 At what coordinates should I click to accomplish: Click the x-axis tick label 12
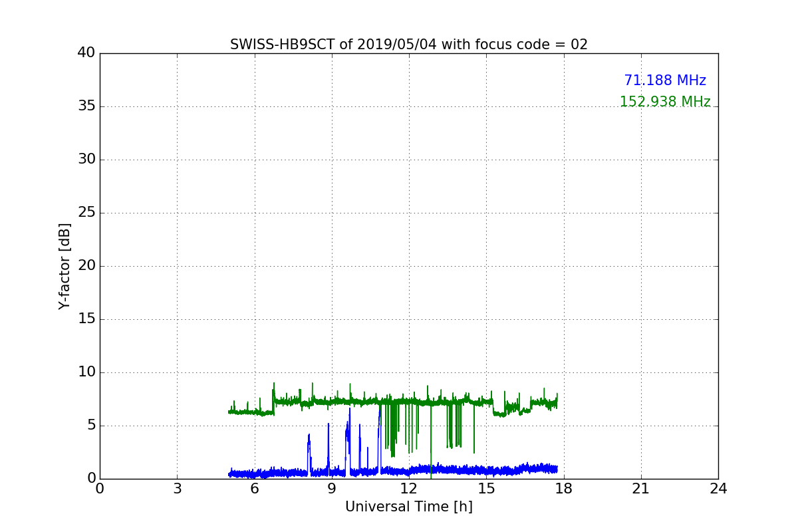pos(409,489)
